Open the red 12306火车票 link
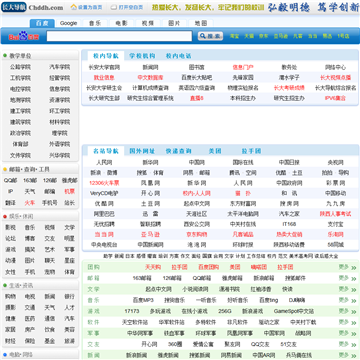 coord(104,183)
